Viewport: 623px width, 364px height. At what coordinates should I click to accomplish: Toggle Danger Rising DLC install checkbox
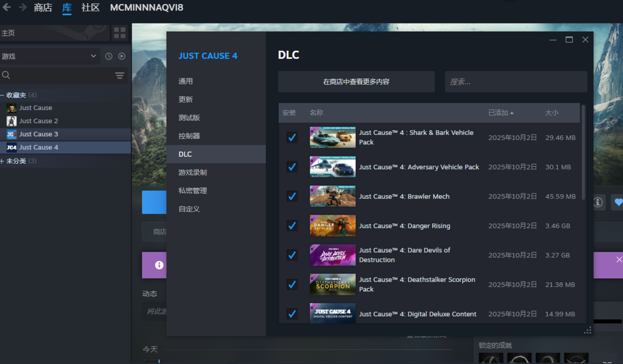[292, 226]
